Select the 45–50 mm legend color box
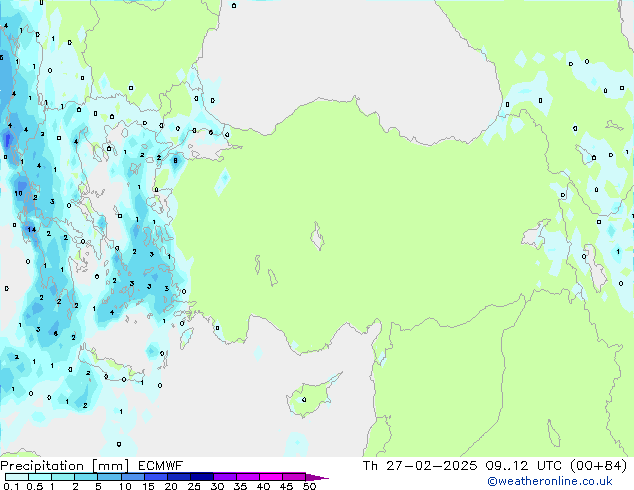This screenshot has width=634, height=490. coord(294,477)
